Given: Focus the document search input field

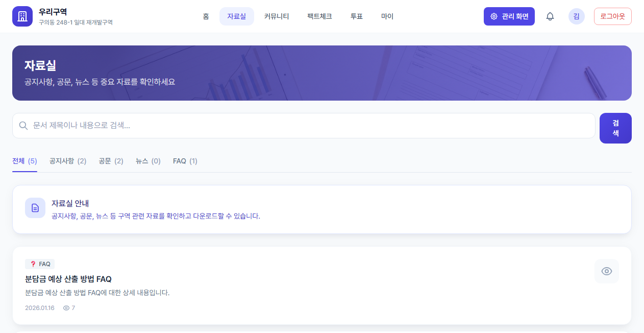Looking at the screenshot, I should [x=304, y=126].
